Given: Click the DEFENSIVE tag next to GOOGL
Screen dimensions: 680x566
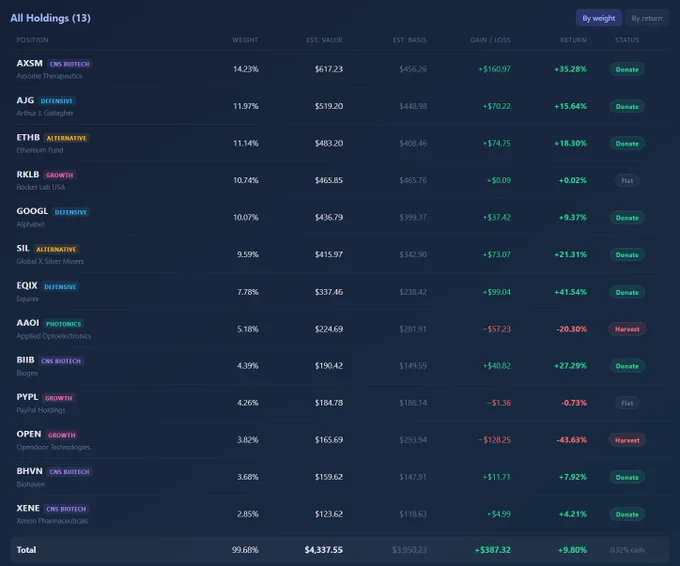Looking at the screenshot, I should pos(71,212).
